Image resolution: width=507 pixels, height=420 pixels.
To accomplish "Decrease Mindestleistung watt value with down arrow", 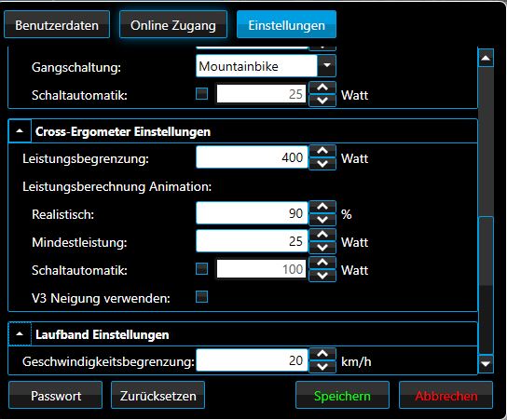I will click(x=322, y=248).
